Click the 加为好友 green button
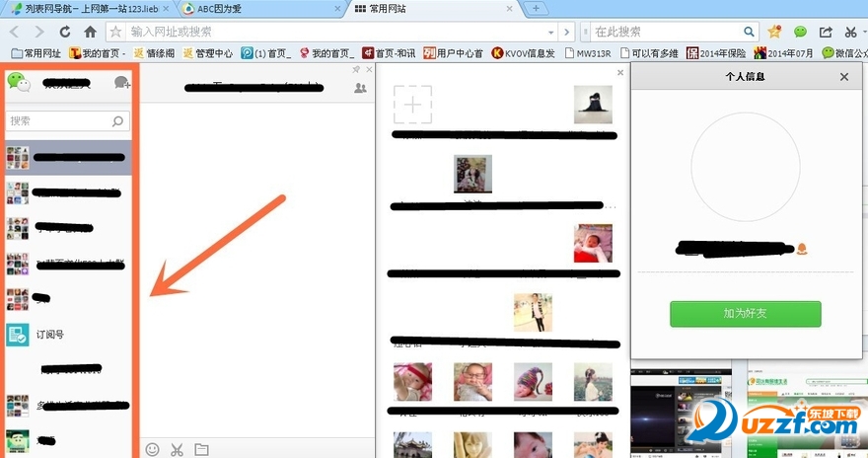 coord(745,314)
